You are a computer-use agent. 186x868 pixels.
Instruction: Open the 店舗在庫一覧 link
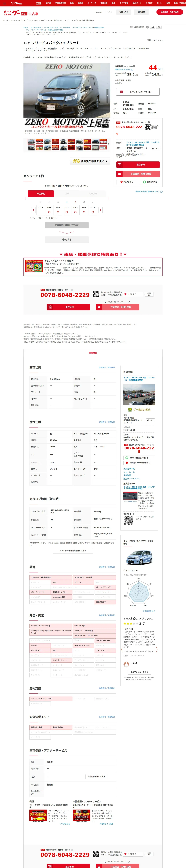[x=129, y=469]
